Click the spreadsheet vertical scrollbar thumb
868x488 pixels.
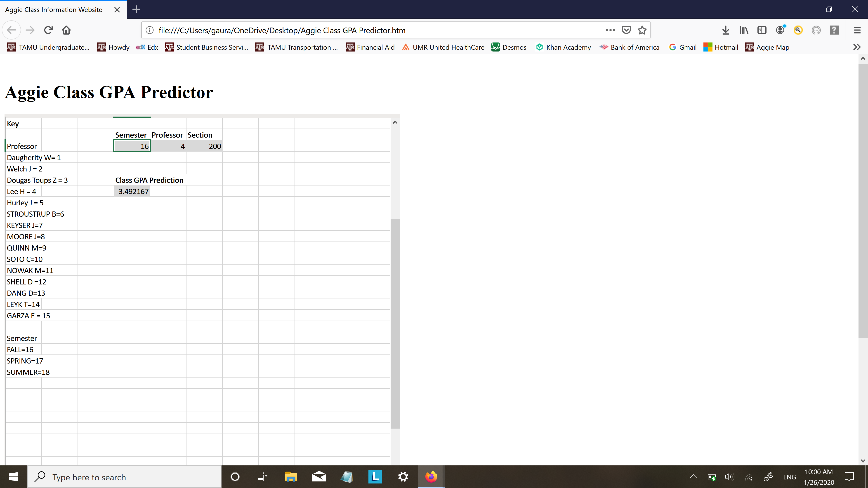[395, 323]
